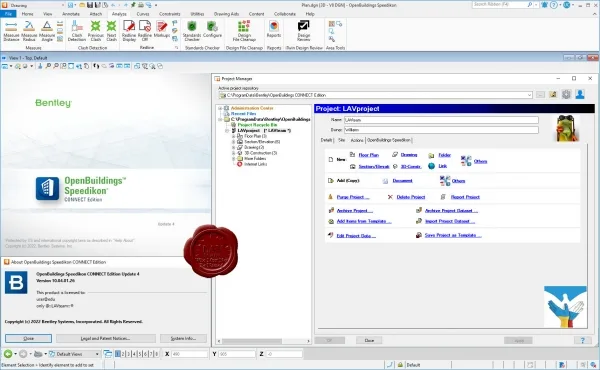Click the Bentley B logo in About dialog
The width and height of the screenshot is (600, 370).
(x=16, y=282)
